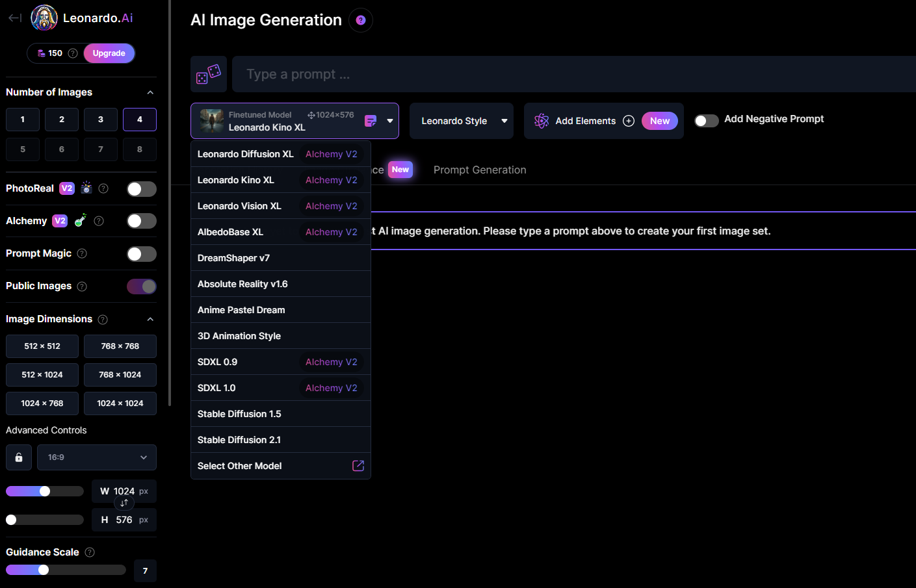
Task: Choose AlbedoBase XL from model list
Action: click(281, 232)
